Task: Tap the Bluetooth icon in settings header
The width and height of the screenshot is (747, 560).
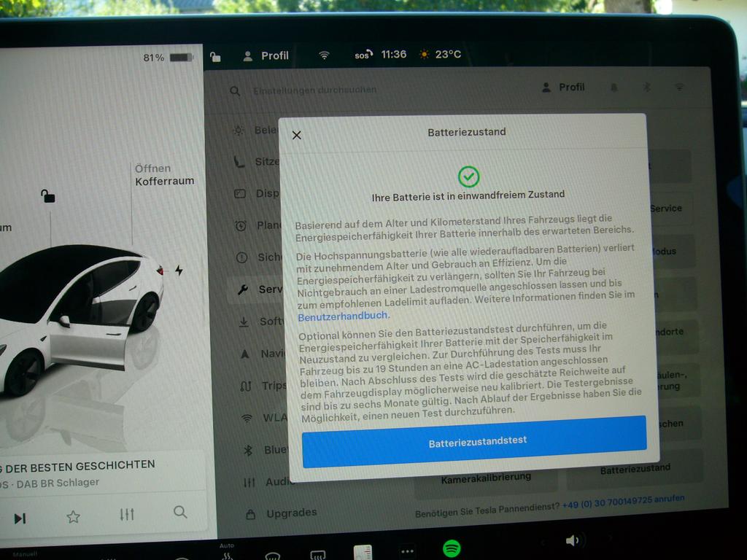Action: coord(646,87)
